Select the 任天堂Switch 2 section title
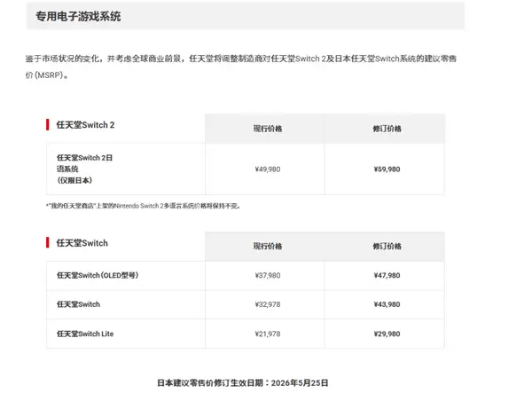 (x=85, y=125)
